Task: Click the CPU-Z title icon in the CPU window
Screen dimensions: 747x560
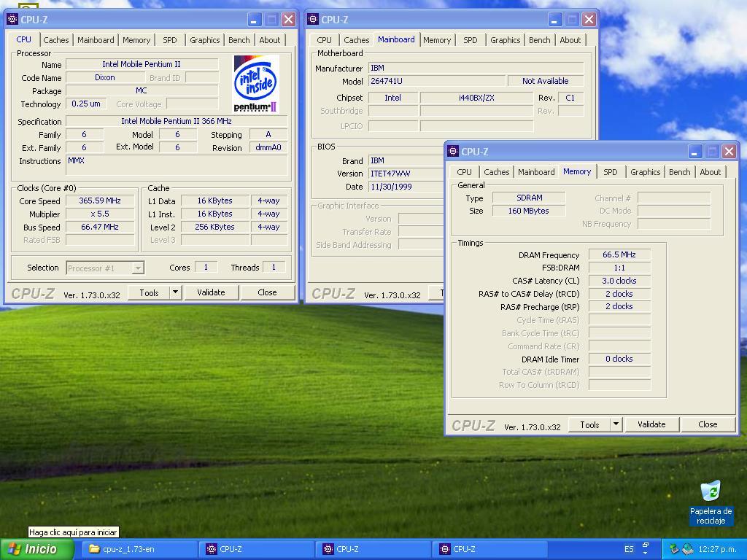Action: [12, 20]
